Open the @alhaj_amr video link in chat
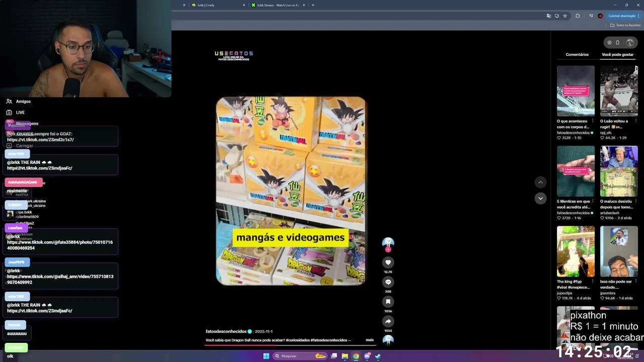The width and height of the screenshot is (644, 362). [x=60, y=280]
